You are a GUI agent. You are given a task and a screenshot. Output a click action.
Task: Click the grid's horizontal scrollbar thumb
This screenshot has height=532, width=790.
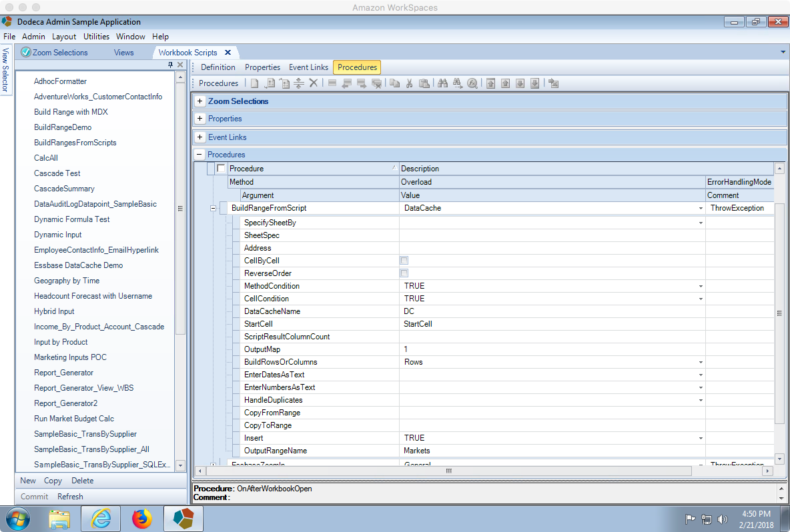click(448, 471)
